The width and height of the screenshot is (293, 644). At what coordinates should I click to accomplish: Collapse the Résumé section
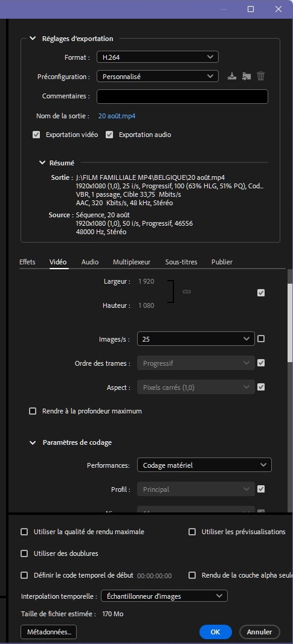[42, 162]
